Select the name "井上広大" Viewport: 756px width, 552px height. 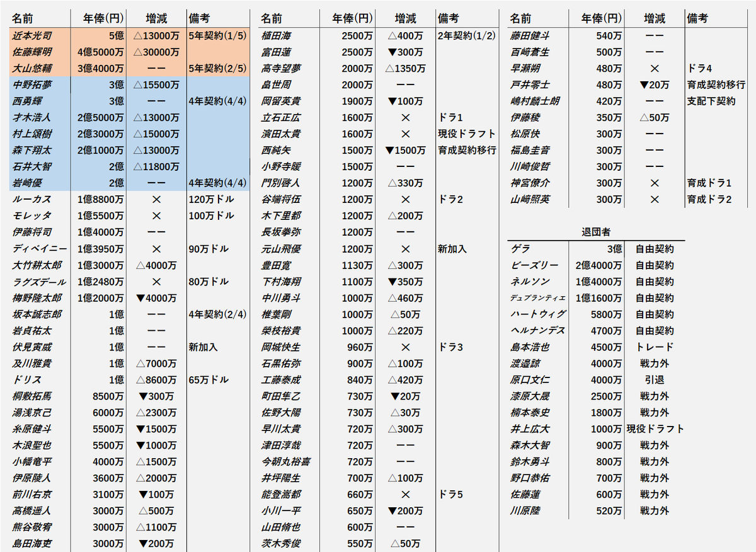point(530,429)
